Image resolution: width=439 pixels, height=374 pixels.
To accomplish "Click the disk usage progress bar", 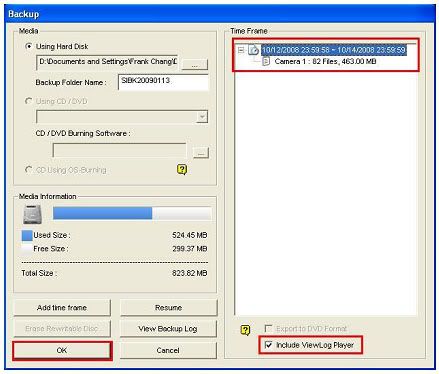I will [132, 213].
